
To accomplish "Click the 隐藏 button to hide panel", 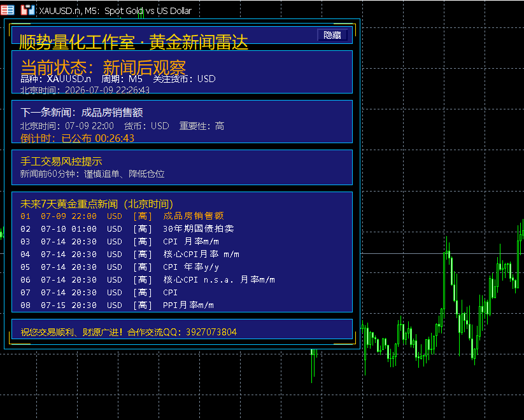I will pyautogui.click(x=332, y=35).
